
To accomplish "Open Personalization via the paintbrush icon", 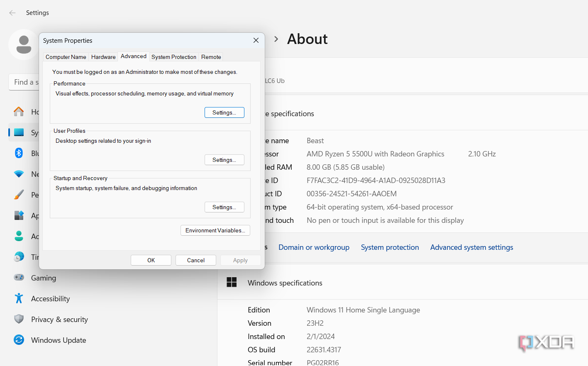I will (x=19, y=195).
